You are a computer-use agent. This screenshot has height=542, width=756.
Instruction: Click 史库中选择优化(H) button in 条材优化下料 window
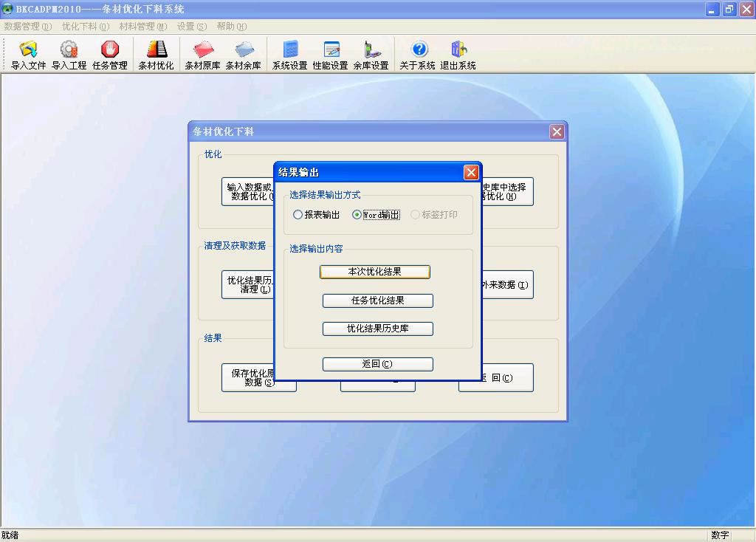pyautogui.click(x=507, y=191)
